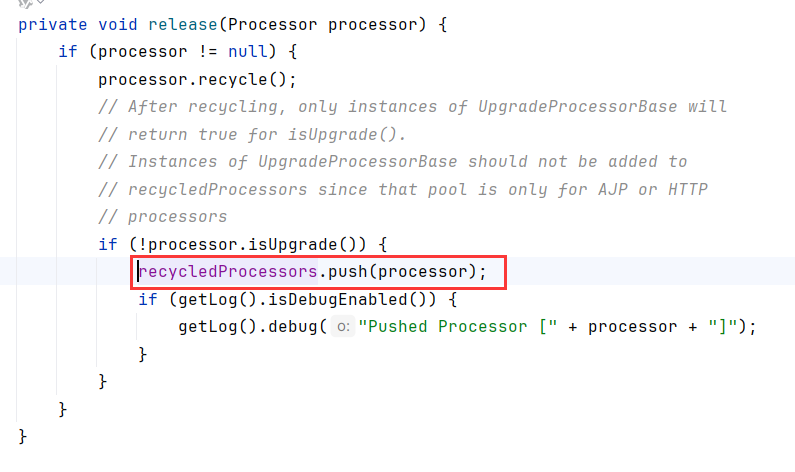The height and width of the screenshot is (472, 795).
Task: Click the '// processors' comment line
Action: [x=163, y=217]
